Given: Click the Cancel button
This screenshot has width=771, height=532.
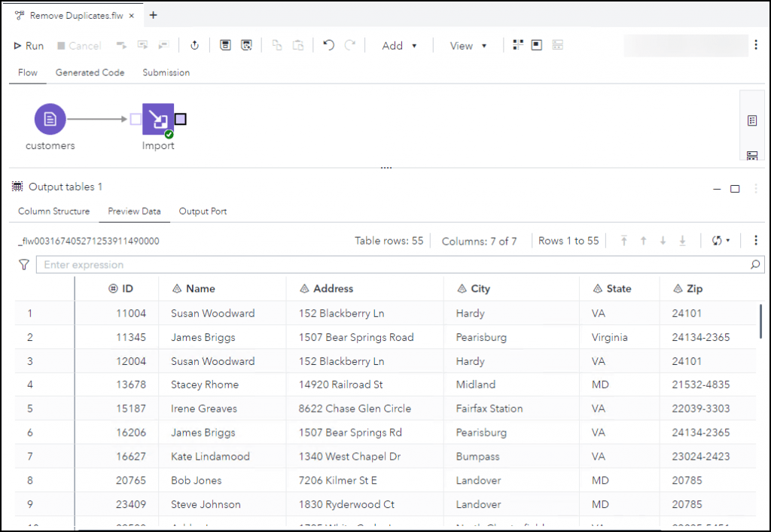Looking at the screenshot, I should click(78, 45).
